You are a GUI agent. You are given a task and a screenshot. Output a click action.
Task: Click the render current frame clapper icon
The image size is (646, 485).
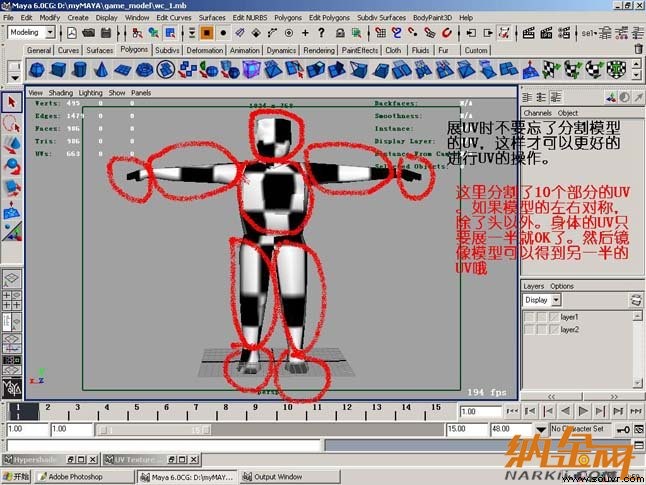tap(529, 33)
